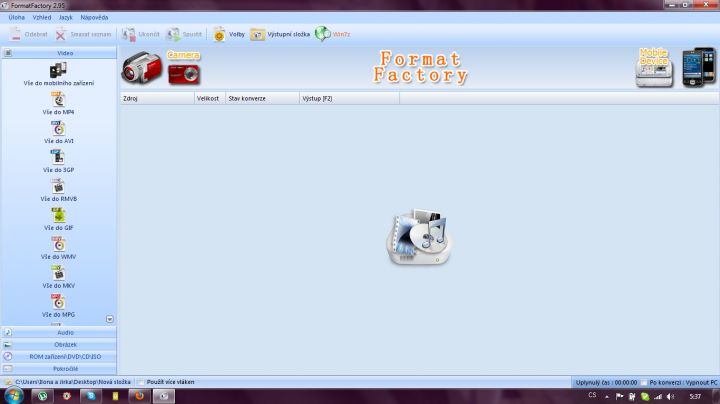Image resolution: width=720 pixels, height=404 pixels.
Task: Click the smartphones icon at top right
Action: click(698, 67)
